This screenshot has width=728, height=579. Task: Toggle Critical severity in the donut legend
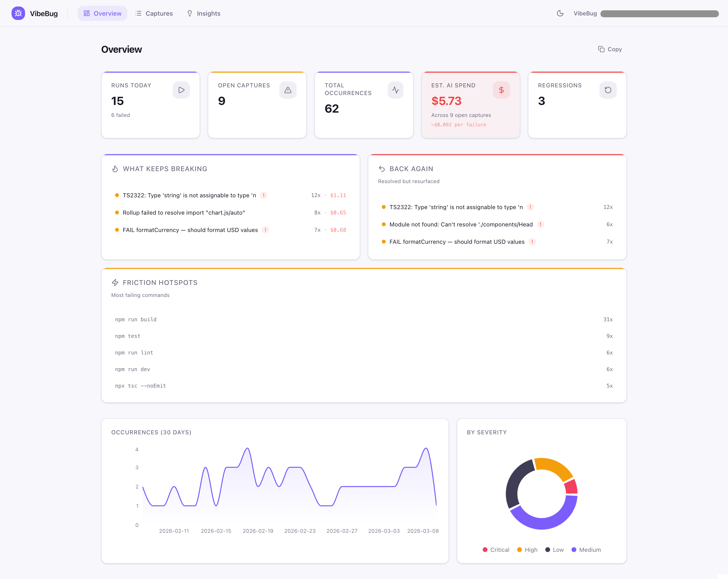pyautogui.click(x=496, y=550)
